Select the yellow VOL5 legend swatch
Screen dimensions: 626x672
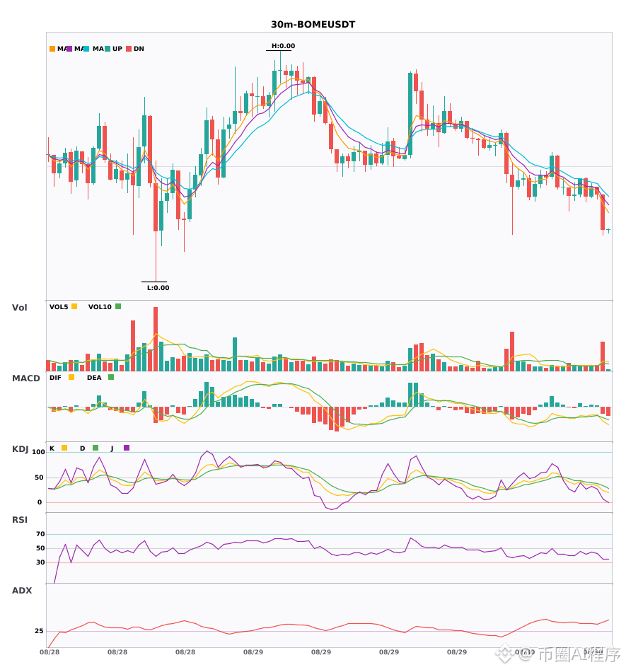click(74, 306)
